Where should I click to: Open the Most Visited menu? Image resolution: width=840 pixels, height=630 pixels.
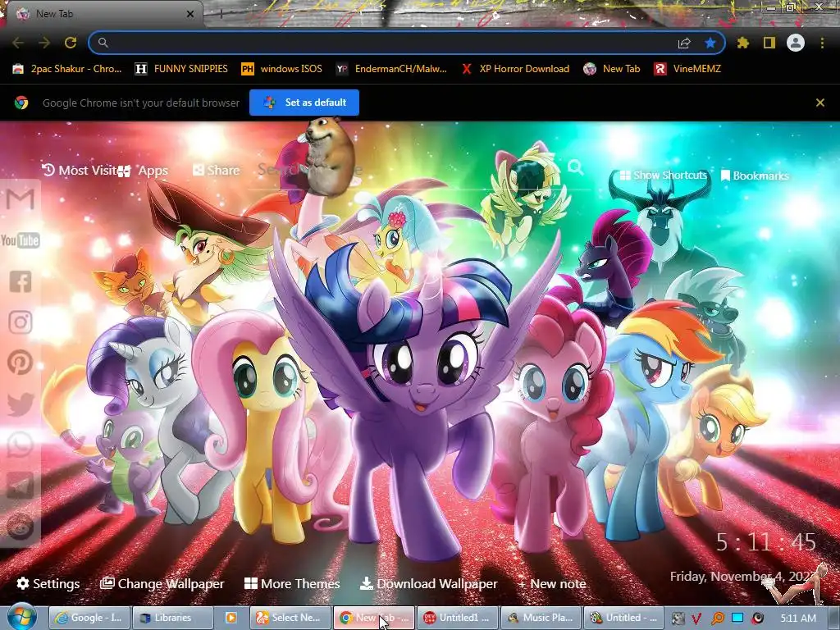[x=79, y=171]
